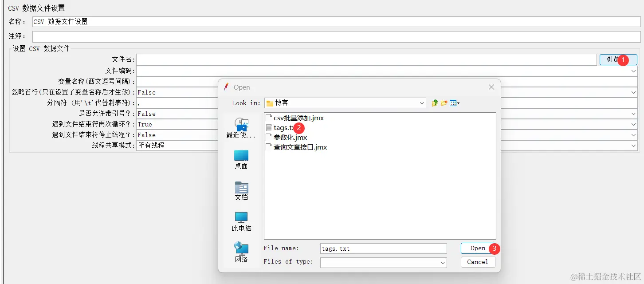Expand the 线程共享模式 dropdown arrow
The width and height of the screenshot is (644, 284).
[x=633, y=146]
